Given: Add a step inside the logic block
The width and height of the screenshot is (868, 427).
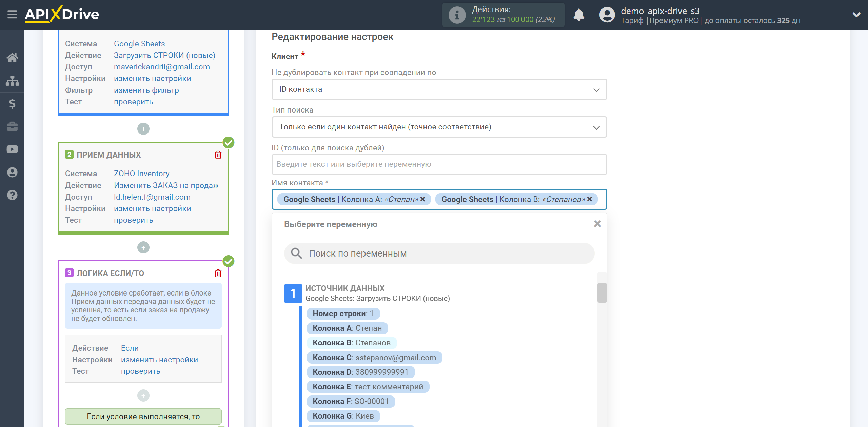Looking at the screenshot, I should point(143,395).
